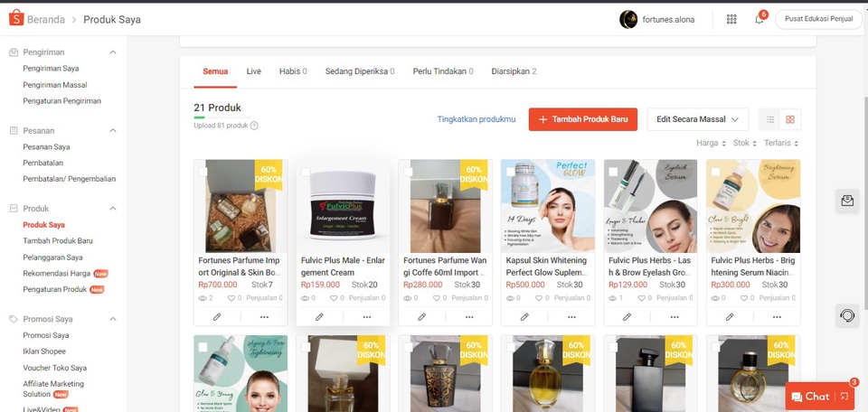The width and height of the screenshot is (868, 412).
Task: Tick checkbox on Aging & Pore Tightening card
Action: (203, 347)
